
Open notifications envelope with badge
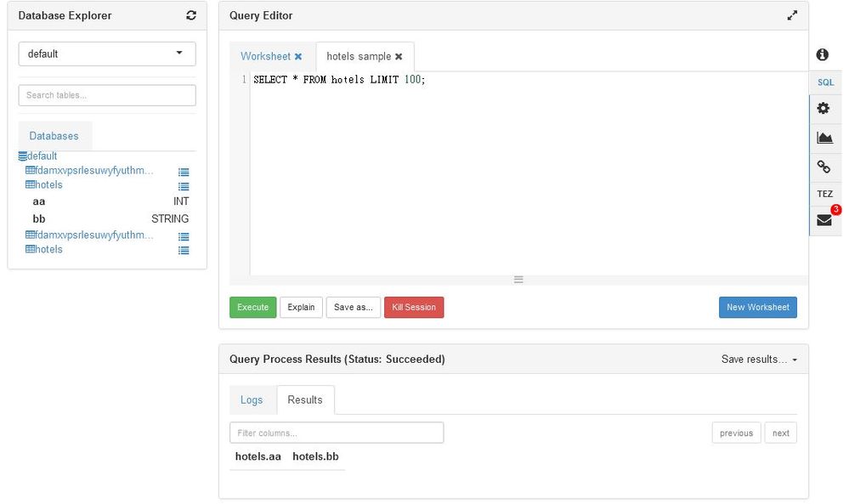pos(824,219)
